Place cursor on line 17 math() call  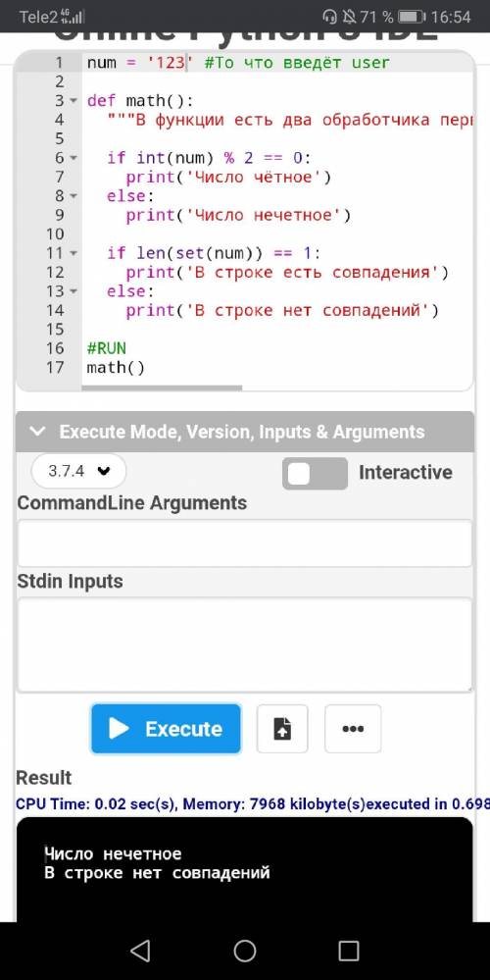tap(116, 368)
